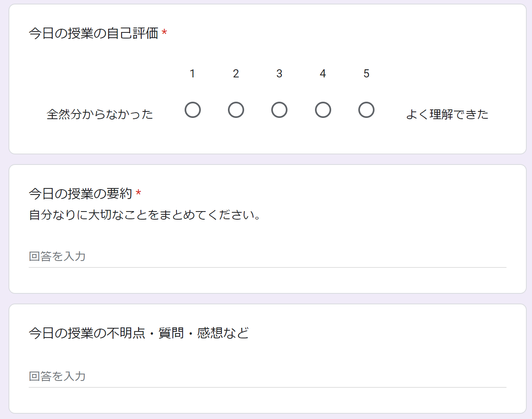Image resolution: width=532 pixels, height=419 pixels.
Task: Click the scale number label 3
Action: pyautogui.click(x=279, y=74)
